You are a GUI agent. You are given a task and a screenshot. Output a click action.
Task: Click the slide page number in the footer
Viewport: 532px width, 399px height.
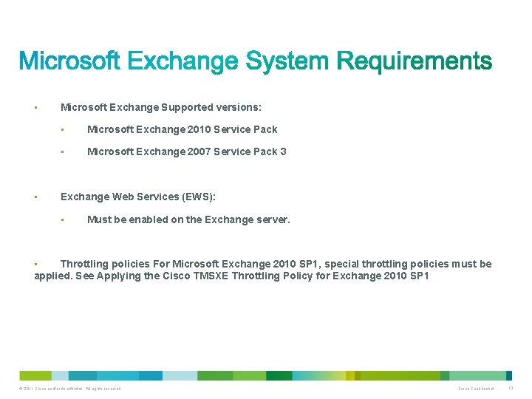point(511,388)
